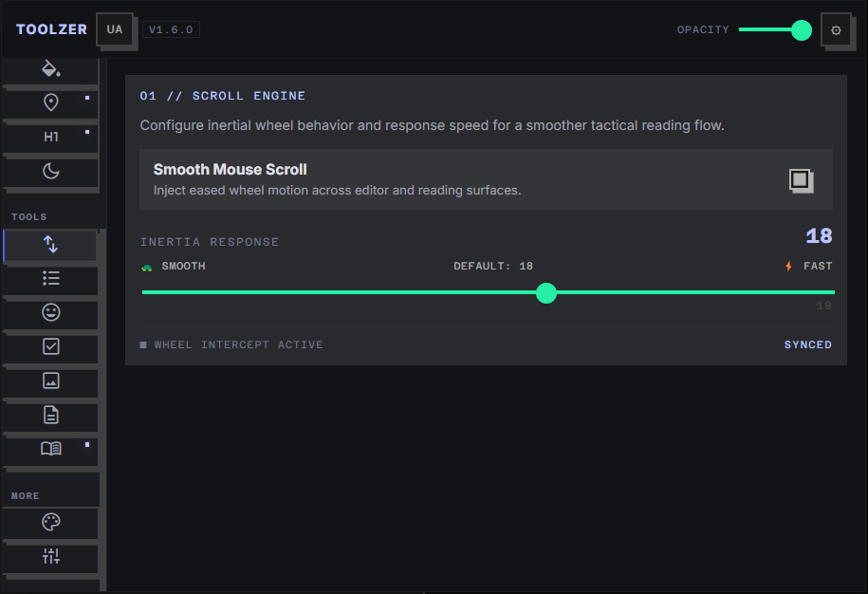Click the V1.6.0 version badge

(x=171, y=30)
